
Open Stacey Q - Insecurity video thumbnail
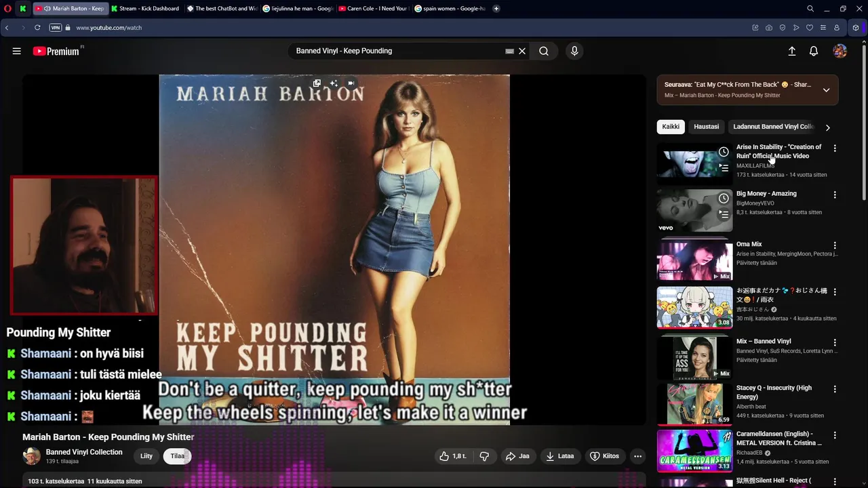click(694, 405)
